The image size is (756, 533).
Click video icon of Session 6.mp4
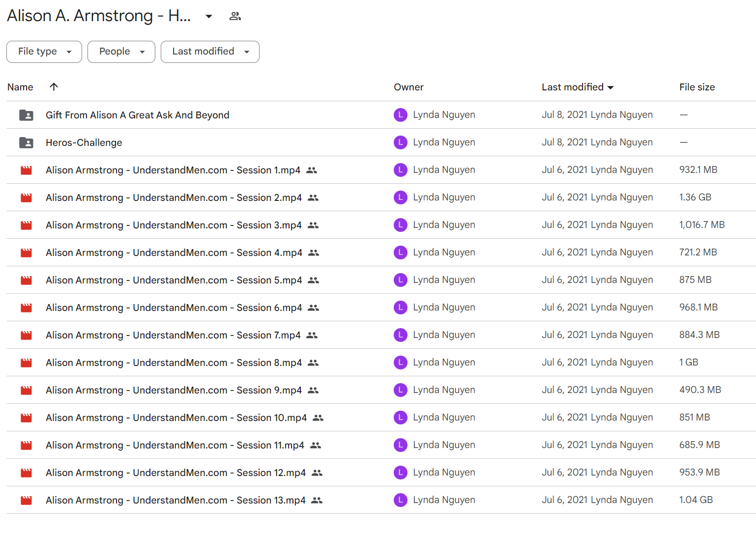26,308
